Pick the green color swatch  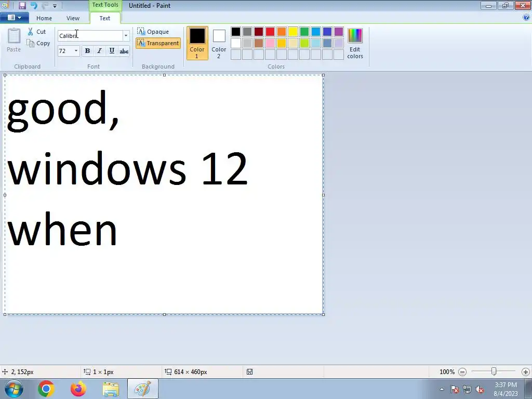tap(304, 32)
